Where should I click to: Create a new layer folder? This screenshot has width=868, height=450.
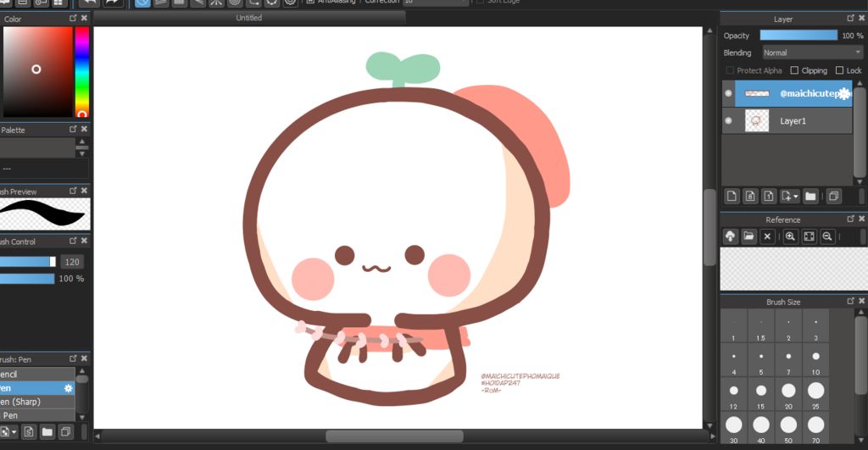coord(810,196)
